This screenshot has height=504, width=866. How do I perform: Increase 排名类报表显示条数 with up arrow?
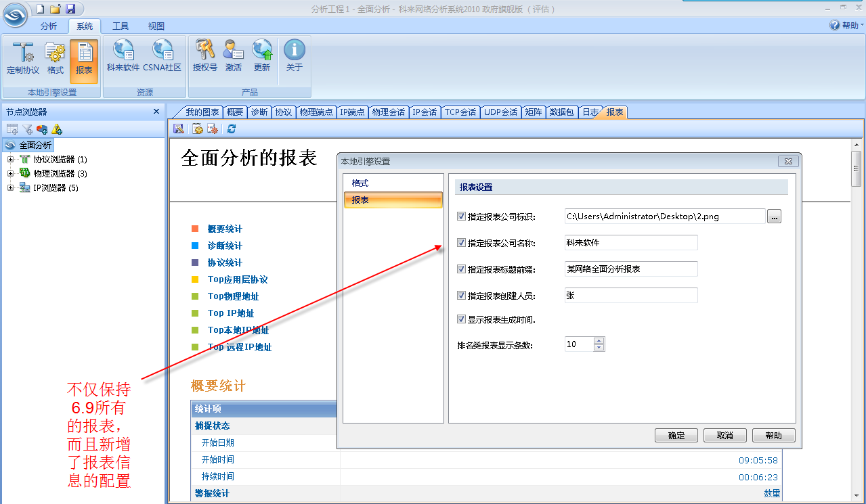(x=599, y=341)
